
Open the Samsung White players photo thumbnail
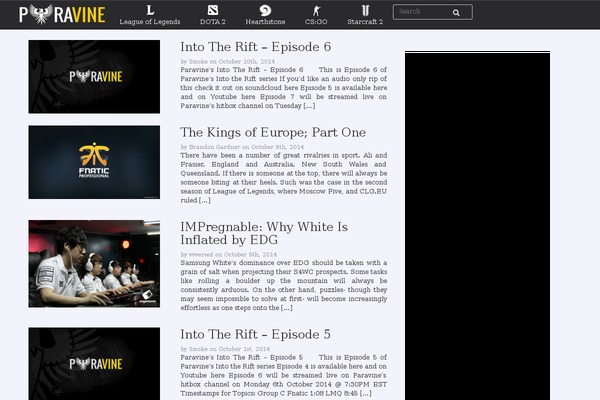click(94, 263)
